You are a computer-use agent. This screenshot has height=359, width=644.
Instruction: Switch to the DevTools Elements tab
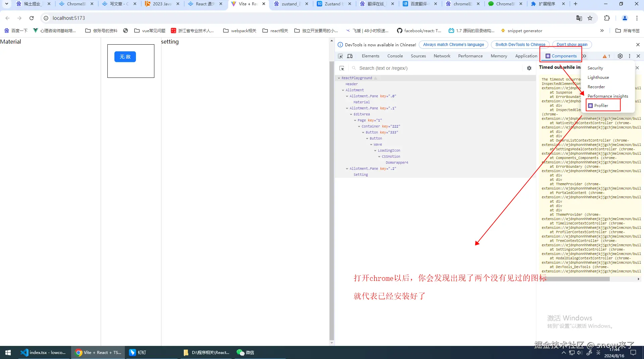[x=370, y=56]
